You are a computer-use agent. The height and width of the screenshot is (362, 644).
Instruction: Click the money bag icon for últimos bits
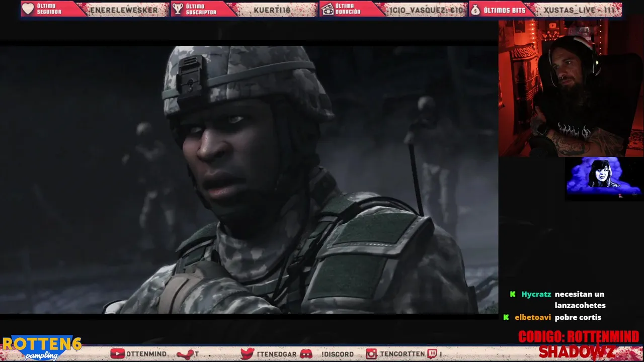[475, 9]
